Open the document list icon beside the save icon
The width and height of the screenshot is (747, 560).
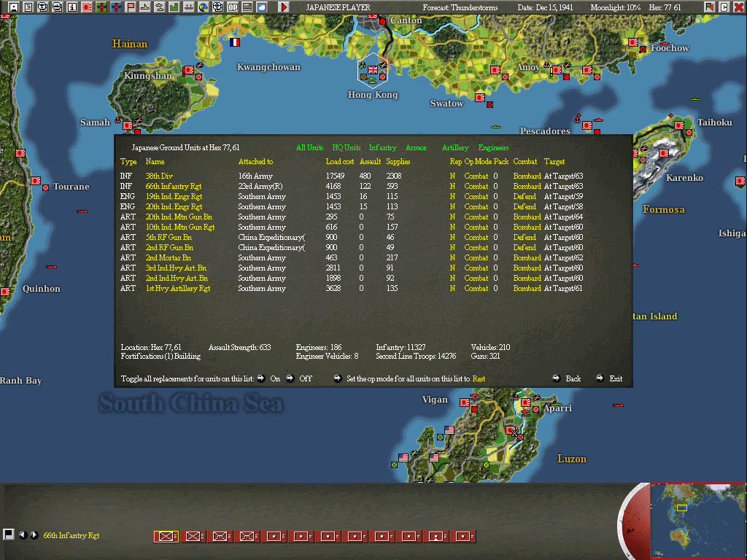[x=28, y=7]
